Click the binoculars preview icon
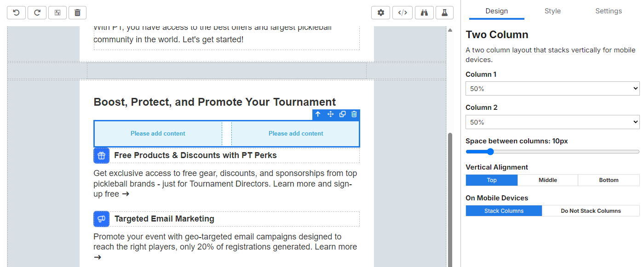 pyautogui.click(x=424, y=13)
